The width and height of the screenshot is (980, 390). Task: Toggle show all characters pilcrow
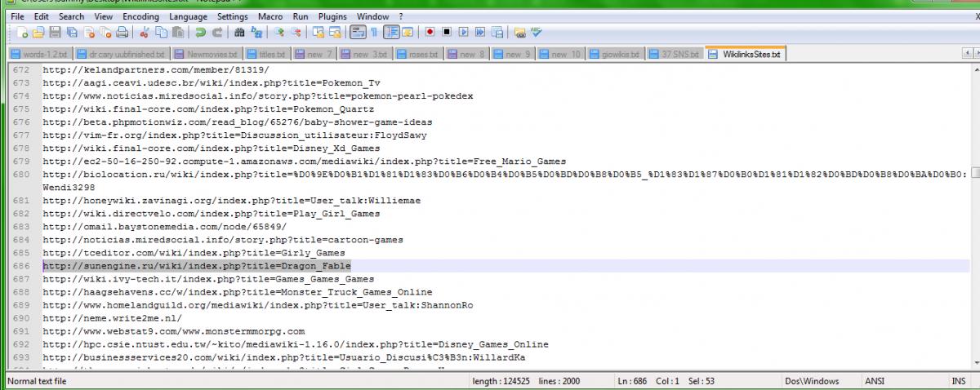pyautogui.click(x=373, y=33)
